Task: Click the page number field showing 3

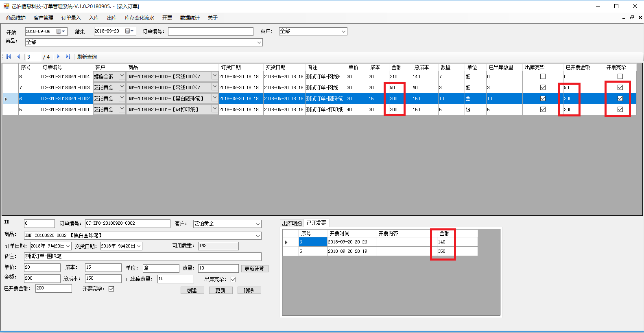Action: (34, 57)
